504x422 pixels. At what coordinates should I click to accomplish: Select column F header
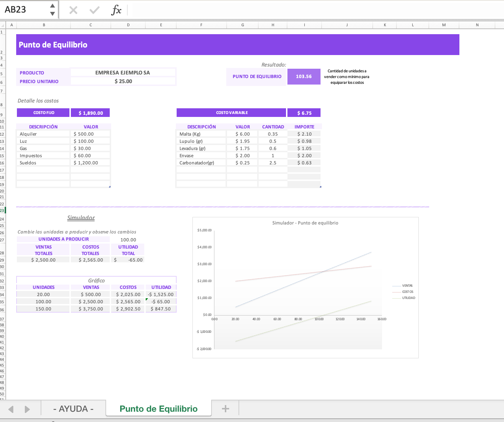coord(201,25)
